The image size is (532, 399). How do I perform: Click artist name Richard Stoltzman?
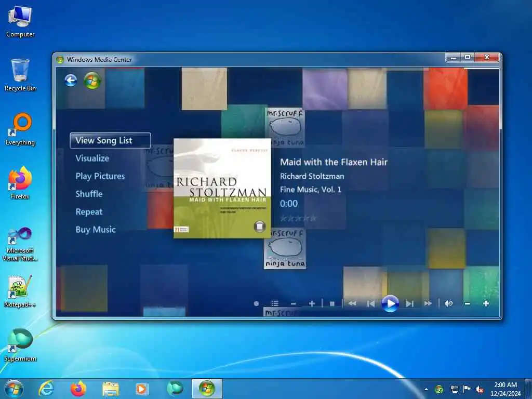coord(312,176)
